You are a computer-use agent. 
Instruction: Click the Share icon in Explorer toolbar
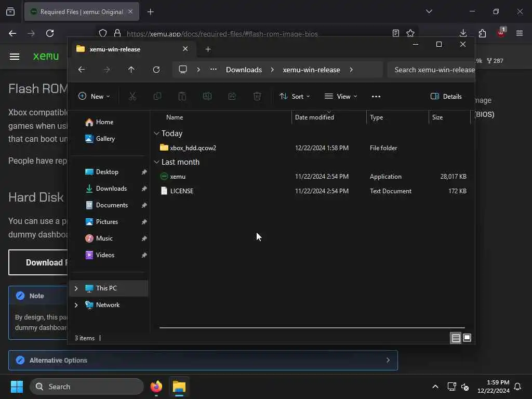[232, 96]
